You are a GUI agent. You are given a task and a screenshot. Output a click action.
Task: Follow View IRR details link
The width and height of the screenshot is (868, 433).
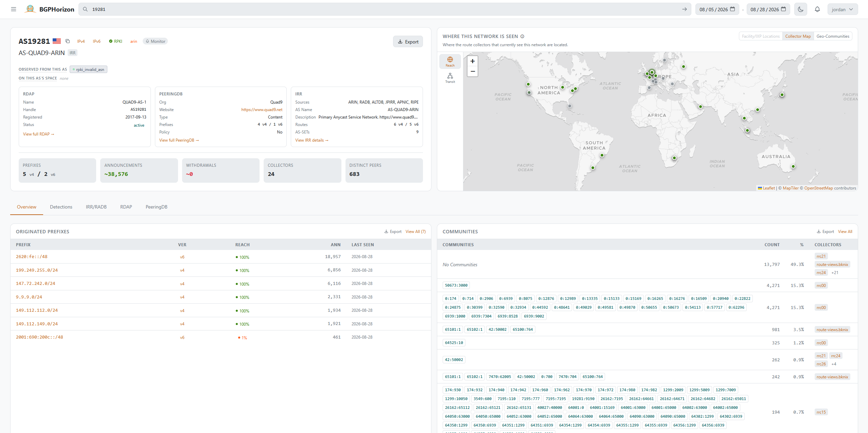point(312,140)
